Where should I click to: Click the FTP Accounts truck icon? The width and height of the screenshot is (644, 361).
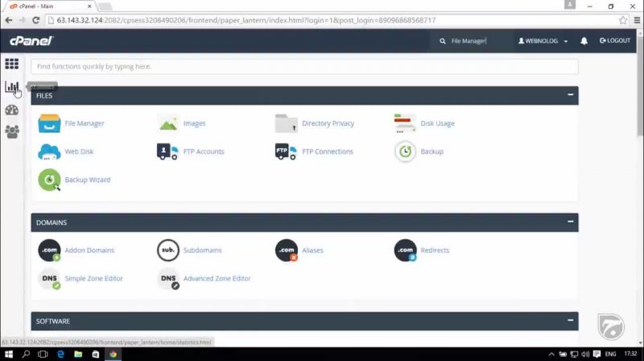[168, 151]
